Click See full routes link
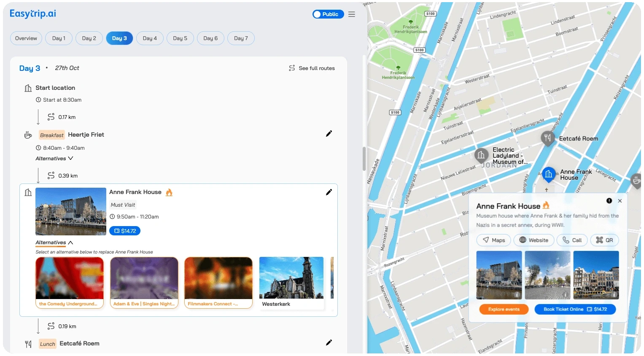644x356 pixels. tap(312, 68)
